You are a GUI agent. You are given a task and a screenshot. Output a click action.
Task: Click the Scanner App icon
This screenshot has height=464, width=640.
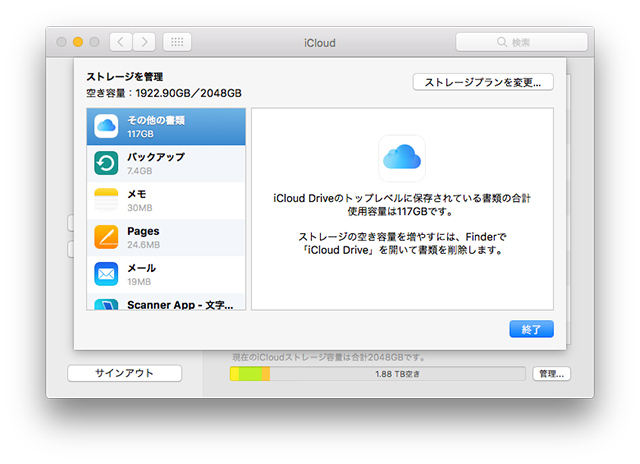click(106, 304)
